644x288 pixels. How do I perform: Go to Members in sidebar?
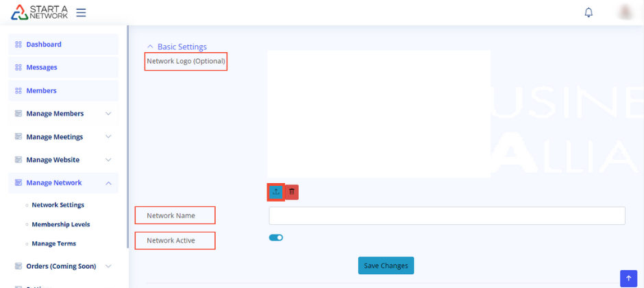click(x=41, y=91)
